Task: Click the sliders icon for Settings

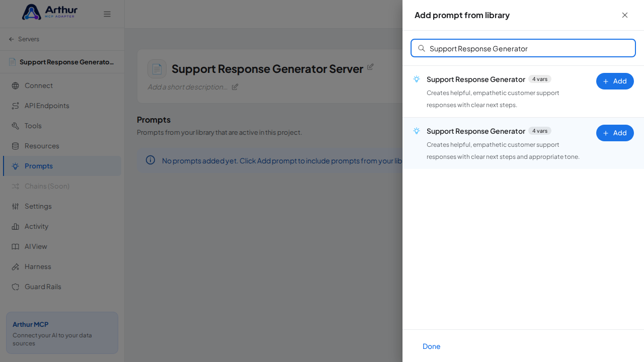Action: coord(16,206)
